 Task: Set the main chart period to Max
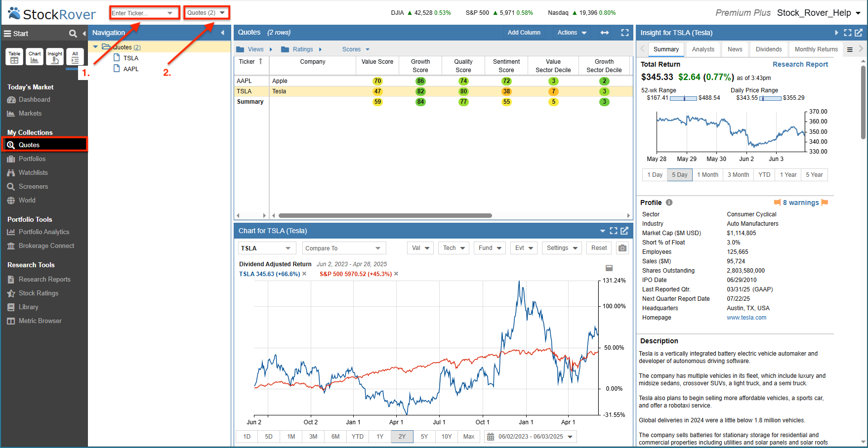[469, 437]
